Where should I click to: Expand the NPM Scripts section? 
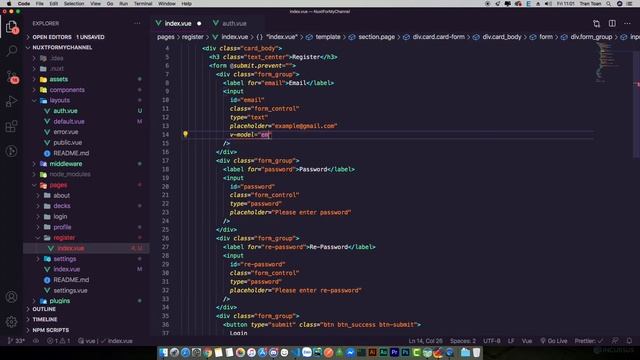click(x=86, y=330)
